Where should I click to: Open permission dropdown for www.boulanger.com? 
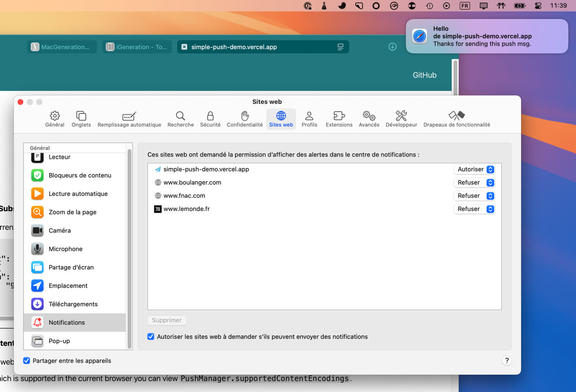click(474, 182)
